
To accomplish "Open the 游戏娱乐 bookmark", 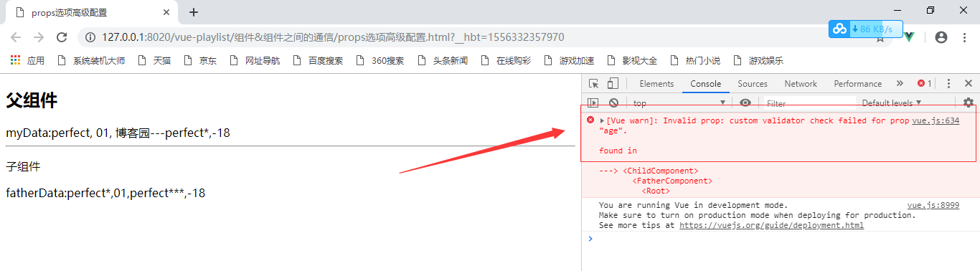I will click(x=758, y=61).
